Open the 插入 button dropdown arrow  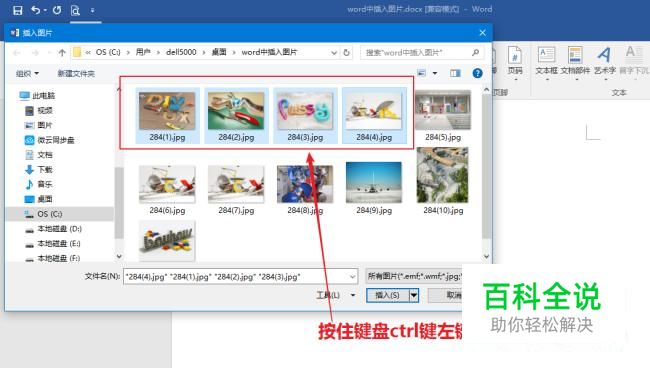click(x=414, y=295)
